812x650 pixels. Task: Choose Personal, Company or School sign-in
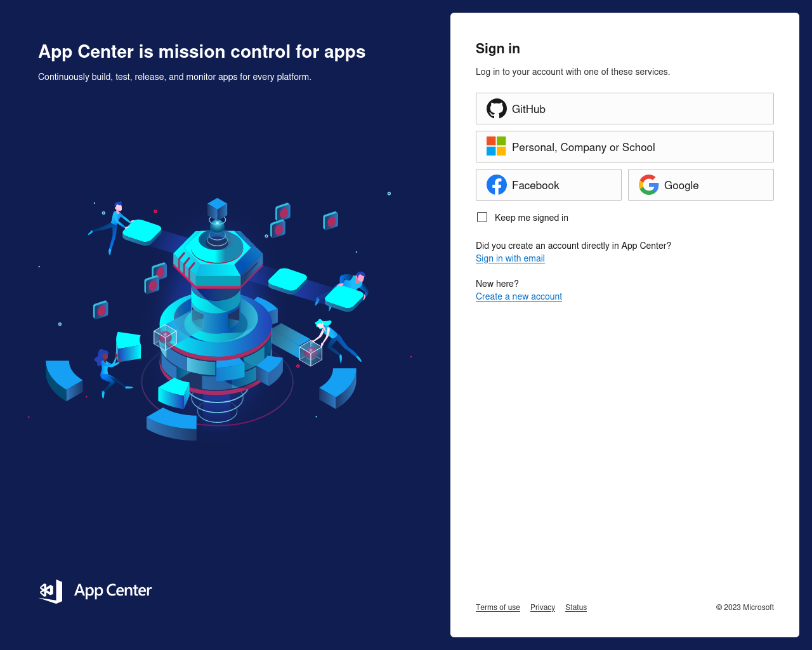coord(625,147)
